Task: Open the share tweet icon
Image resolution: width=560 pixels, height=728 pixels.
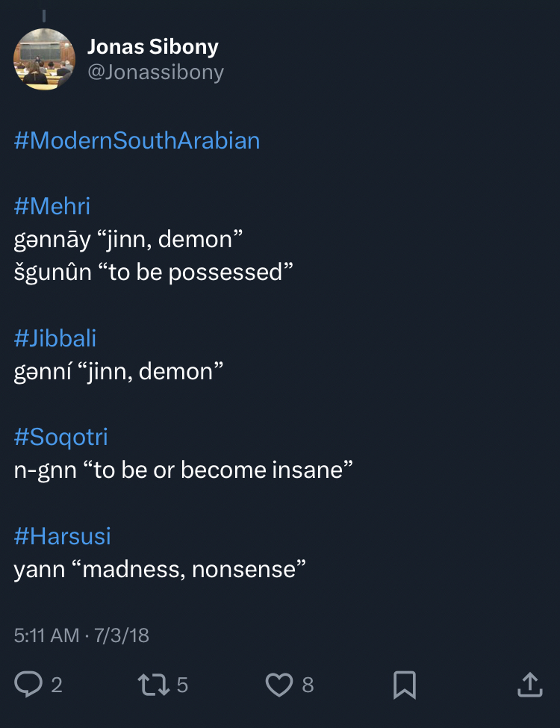Action: [x=529, y=684]
